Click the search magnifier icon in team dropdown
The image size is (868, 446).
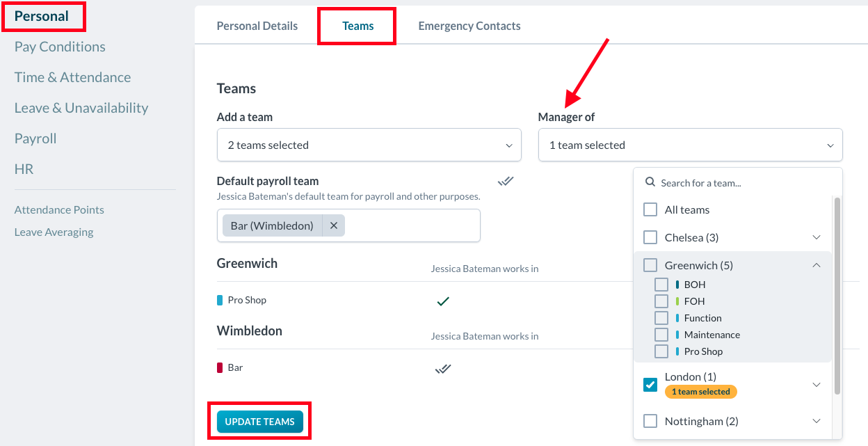click(650, 182)
